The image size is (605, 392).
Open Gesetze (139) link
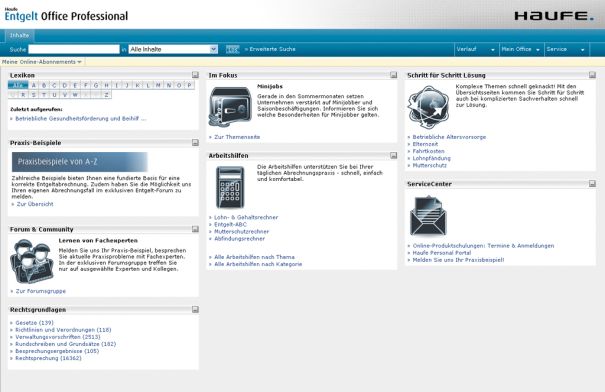[x=34, y=323]
